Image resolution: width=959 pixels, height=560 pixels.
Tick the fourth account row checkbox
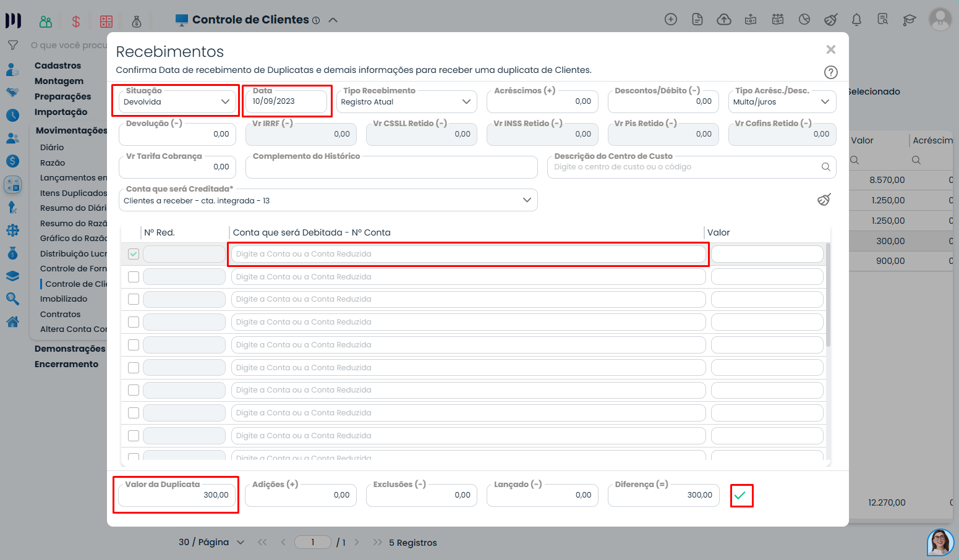point(134,322)
